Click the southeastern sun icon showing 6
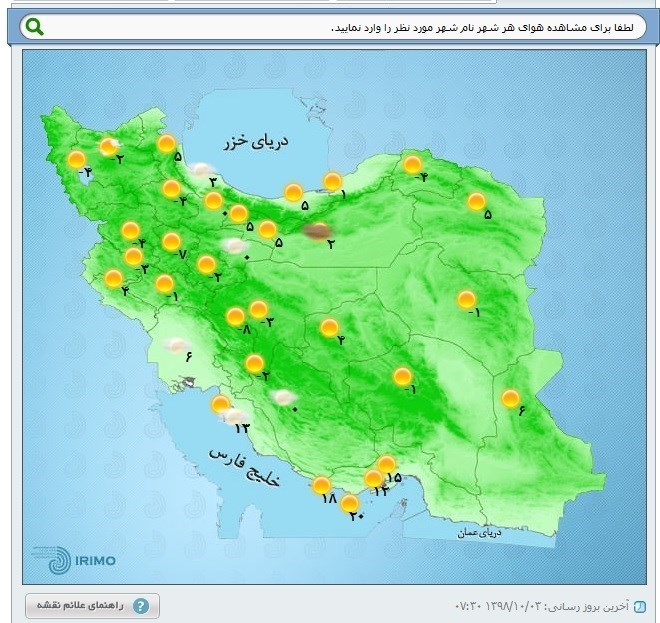The height and width of the screenshot is (623, 660). click(511, 399)
